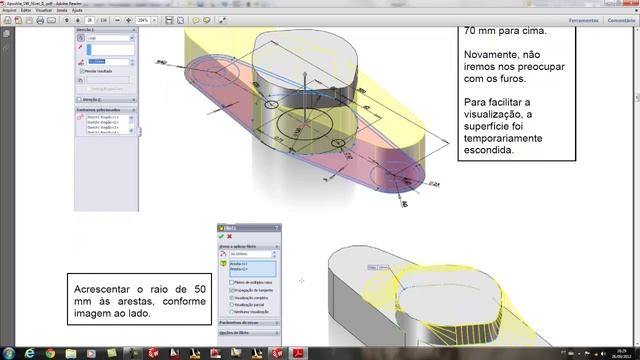Open the zoom level dropdown arrow
The height and width of the screenshot is (360, 640).
point(154,20)
